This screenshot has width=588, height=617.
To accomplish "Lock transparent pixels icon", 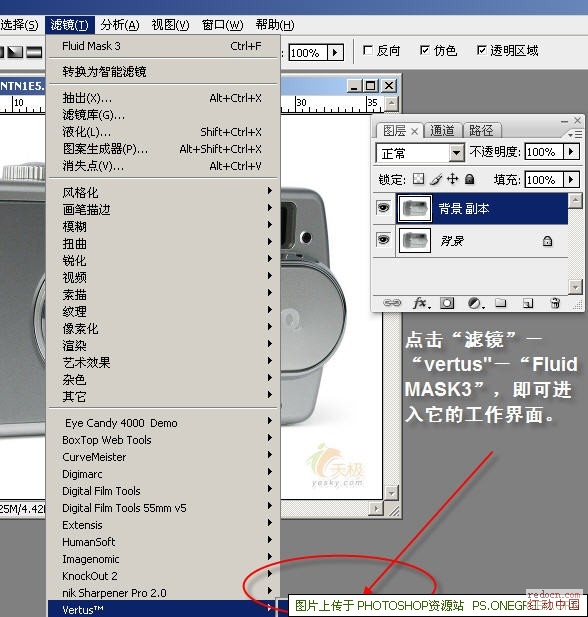I will (x=418, y=179).
